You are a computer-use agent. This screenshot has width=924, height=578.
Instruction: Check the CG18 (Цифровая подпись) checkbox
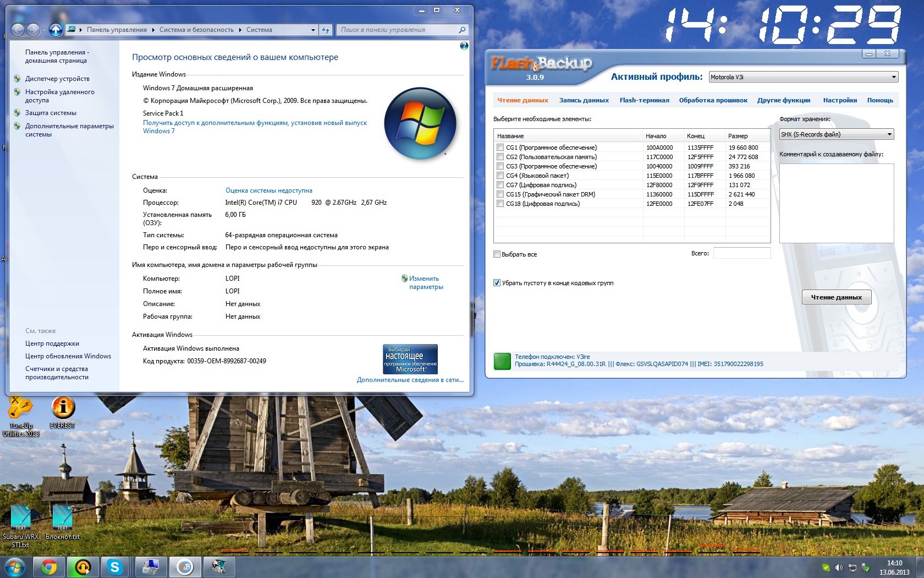click(500, 204)
